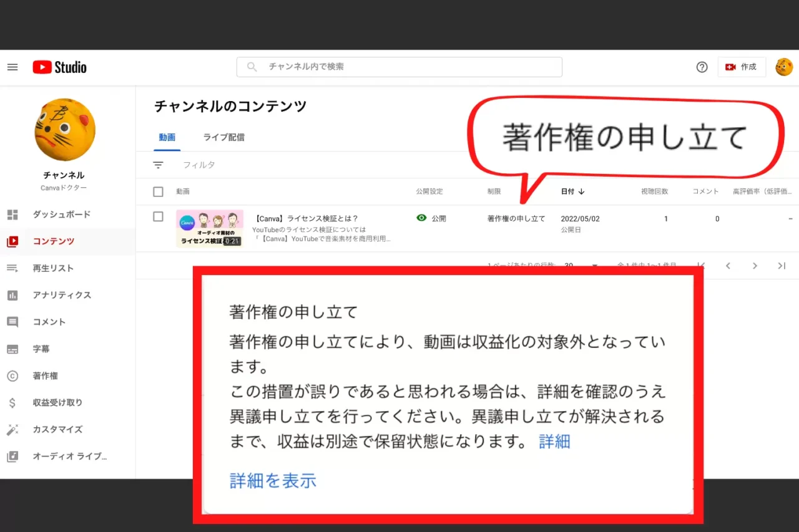
Task: Sort by the 日付 column header
Action: click(572, 191)
